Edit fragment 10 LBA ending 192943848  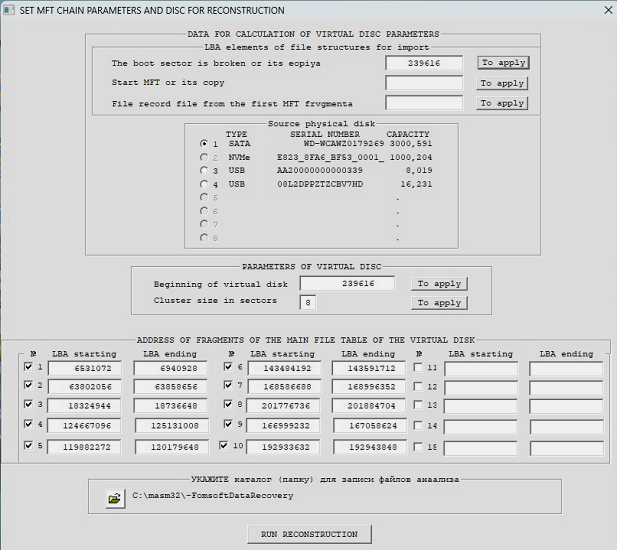pos(370,447)
